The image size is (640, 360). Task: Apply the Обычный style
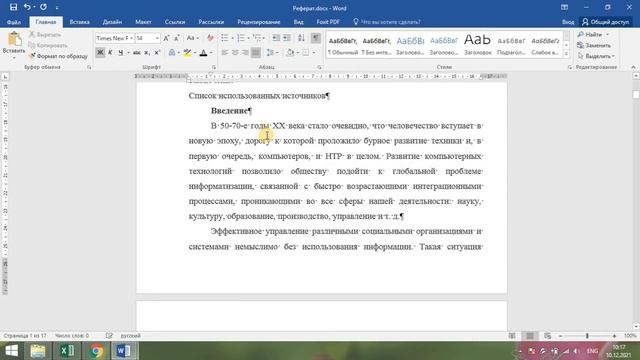pyautogui.click(x=343, y=45)
